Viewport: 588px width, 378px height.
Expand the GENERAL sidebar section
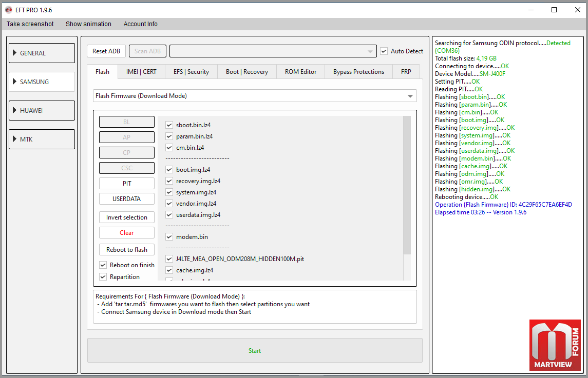[42, 53]
